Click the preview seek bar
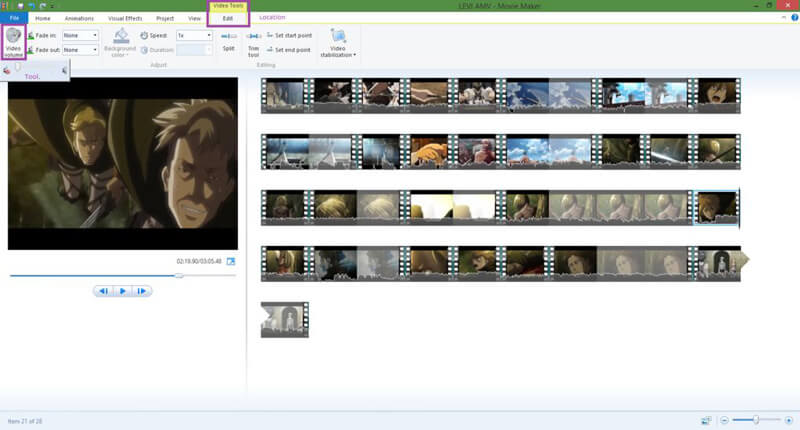Screen dimensions: 800x430 tap(122, 275)
